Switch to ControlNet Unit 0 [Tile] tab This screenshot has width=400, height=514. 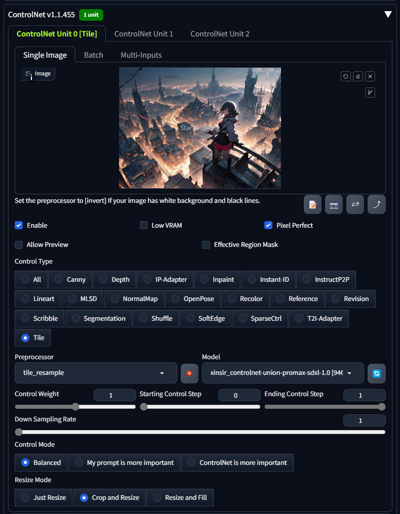tap(57, 34)
